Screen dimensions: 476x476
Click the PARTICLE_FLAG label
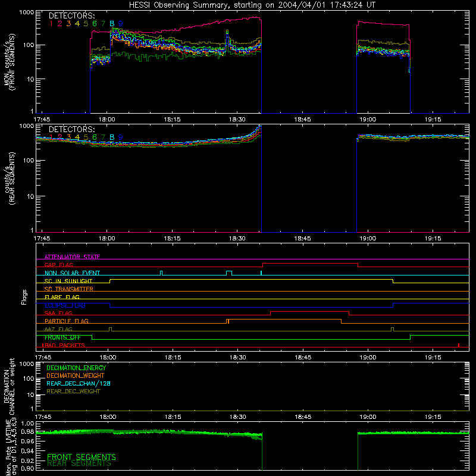point(67,321)
